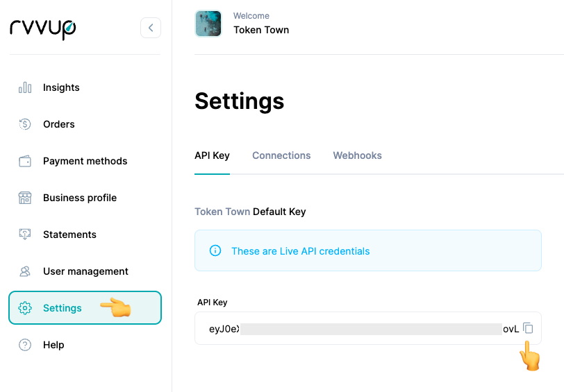Click the Business profile storefront icon
This screenshot has height=392, width=564.
(x=25, y=198)
